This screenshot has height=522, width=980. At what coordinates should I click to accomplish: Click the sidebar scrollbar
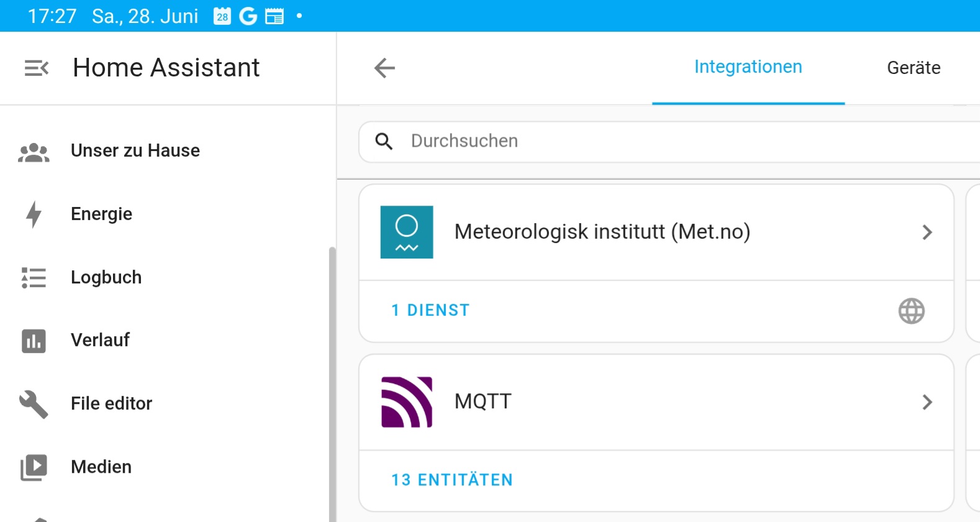[x=332, y=384]
